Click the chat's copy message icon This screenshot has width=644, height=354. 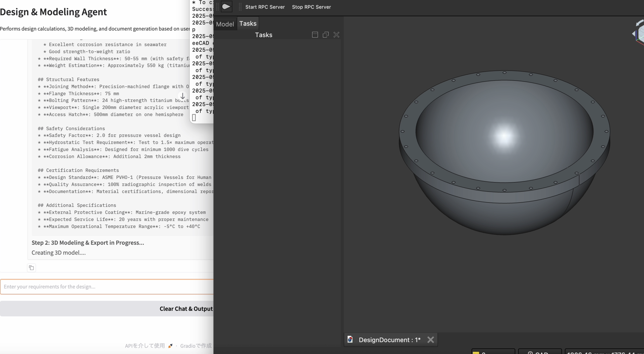tap(31, 268)
